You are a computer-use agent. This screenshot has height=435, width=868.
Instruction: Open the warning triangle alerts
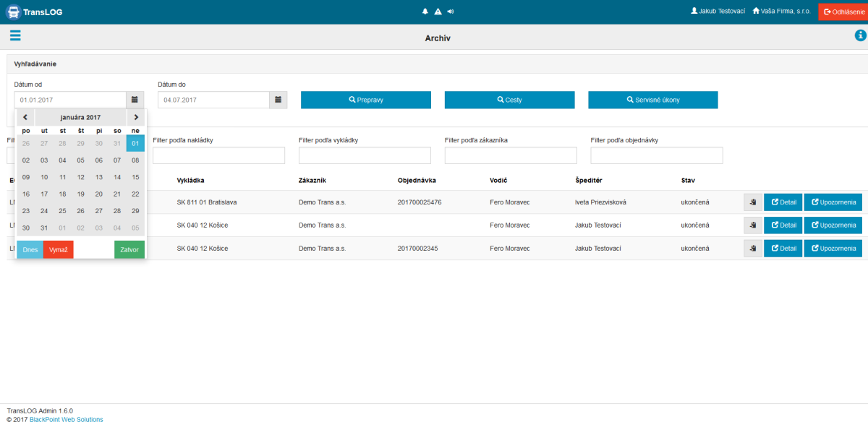(438, 12)
